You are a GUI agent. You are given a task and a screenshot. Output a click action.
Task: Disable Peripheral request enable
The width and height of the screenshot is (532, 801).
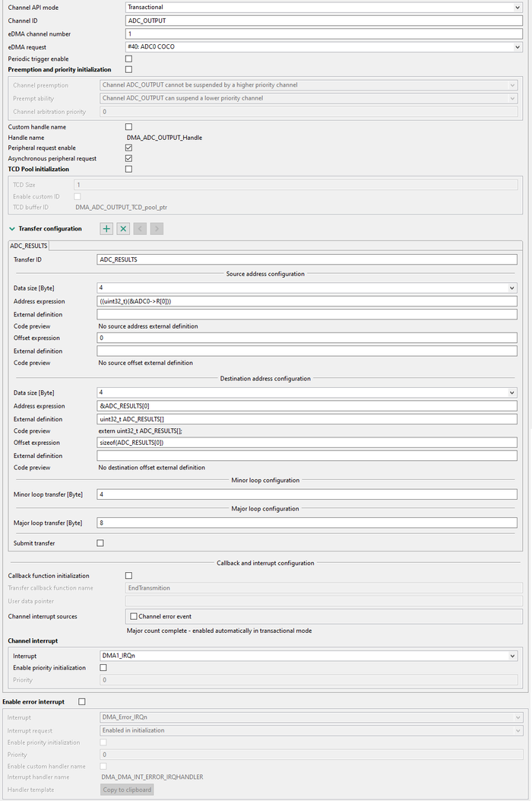[x=128, y=149]
